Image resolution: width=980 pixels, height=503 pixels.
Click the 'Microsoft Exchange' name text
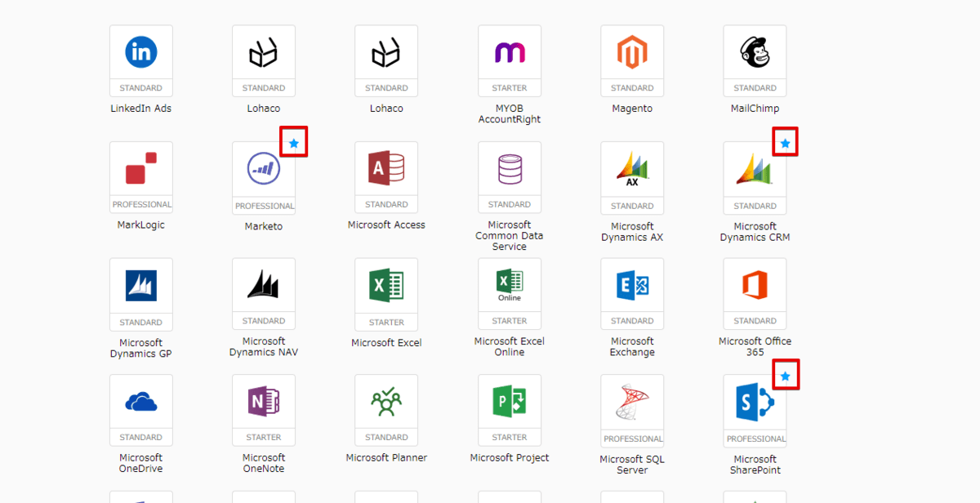632,347
